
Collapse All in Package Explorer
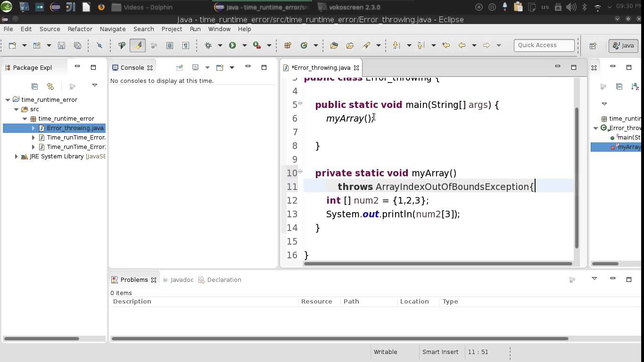pyautogui.click(x=34, y=86)
